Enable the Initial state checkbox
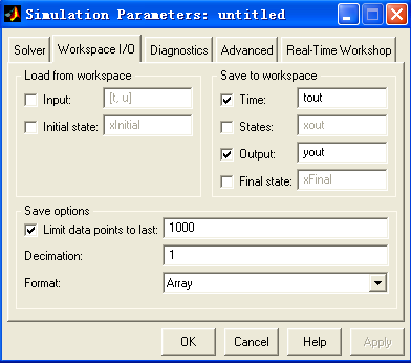 click(31, 127)
